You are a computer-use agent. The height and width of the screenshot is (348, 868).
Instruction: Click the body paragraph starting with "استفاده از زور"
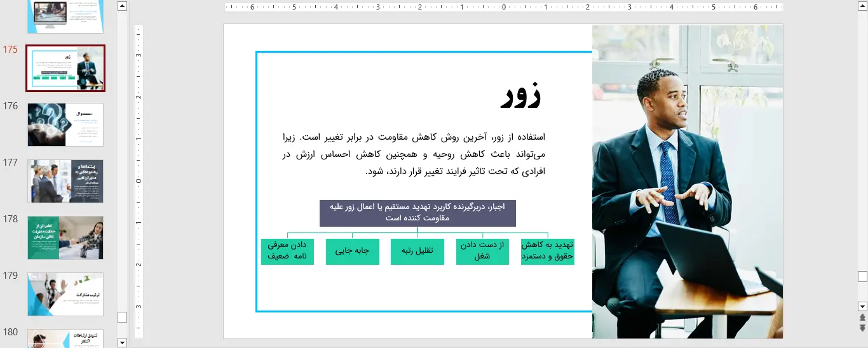pos(413,154)
